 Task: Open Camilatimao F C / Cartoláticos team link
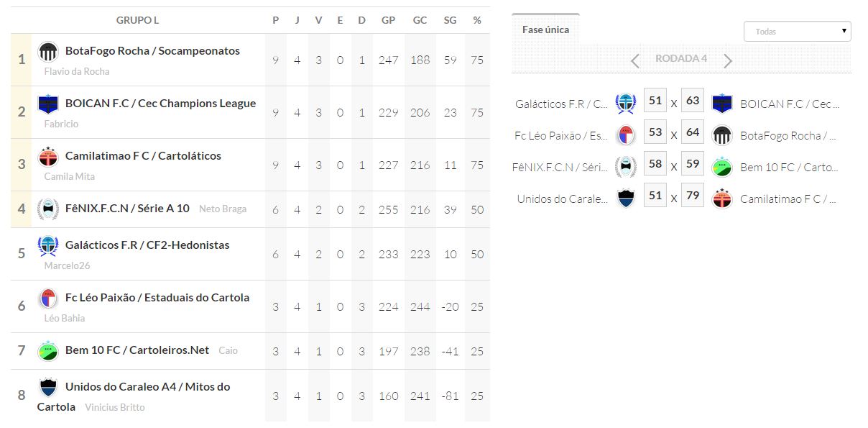pos(143,156)
